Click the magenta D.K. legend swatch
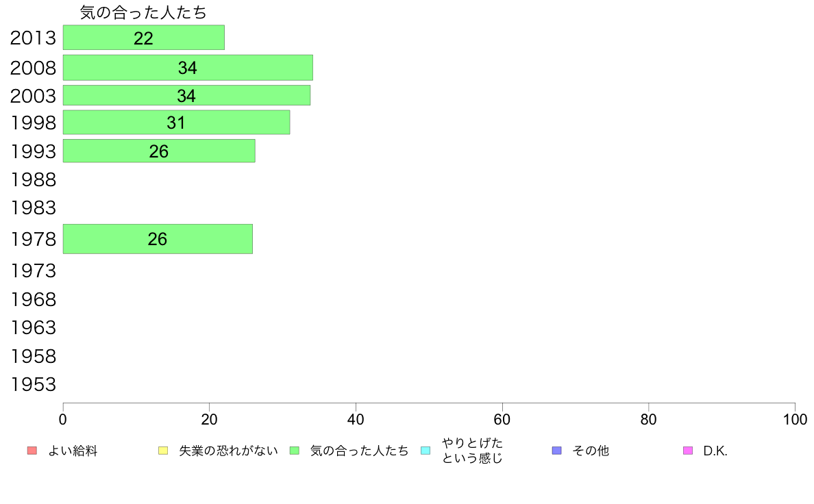The image size is (814, 504). pyautogui.click(x=688, y=451)
